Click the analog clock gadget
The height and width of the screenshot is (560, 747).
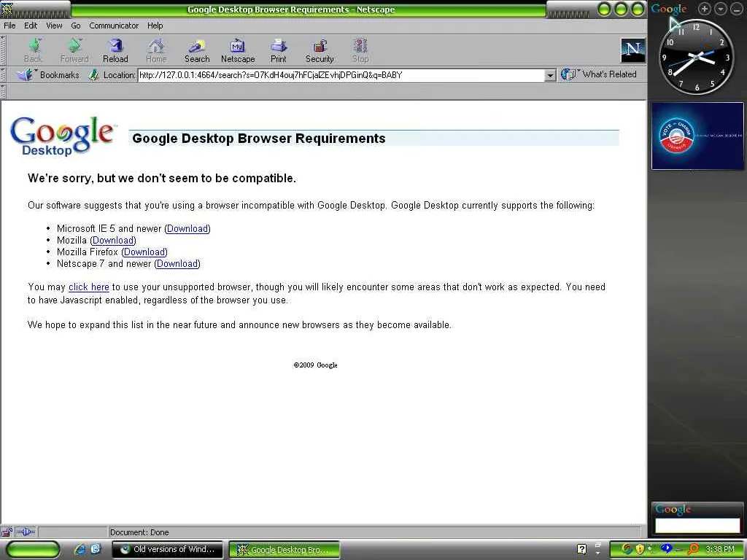[697, 57]
